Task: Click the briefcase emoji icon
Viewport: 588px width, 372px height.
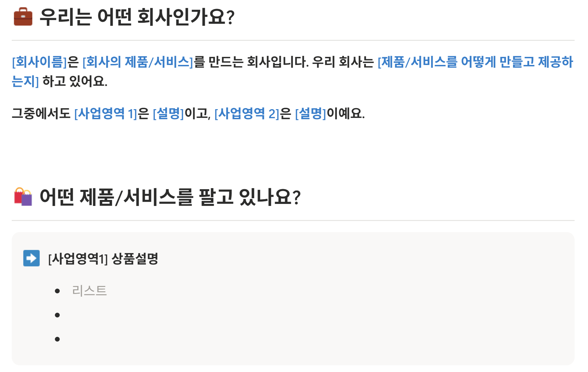Action: [x=23, y=16]
